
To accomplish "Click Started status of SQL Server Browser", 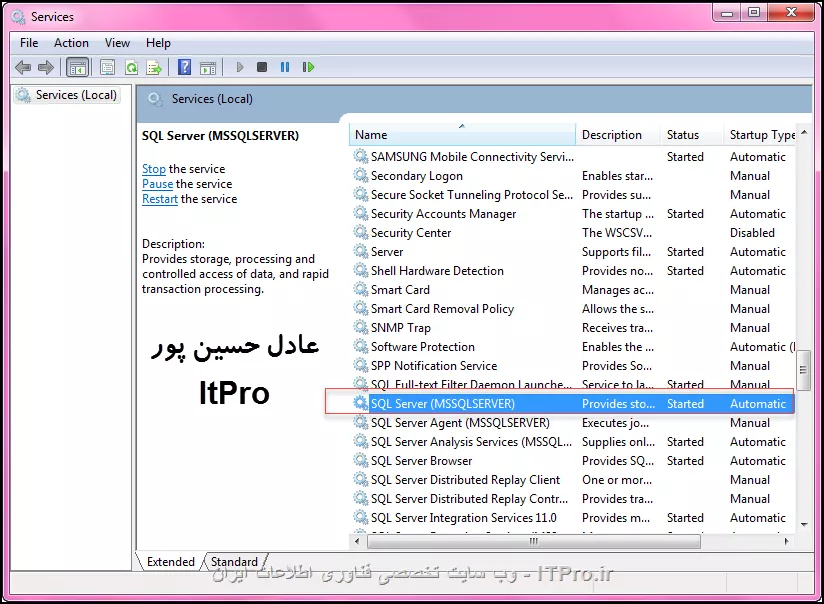I will pyautogui.click(x=685, y=460).
